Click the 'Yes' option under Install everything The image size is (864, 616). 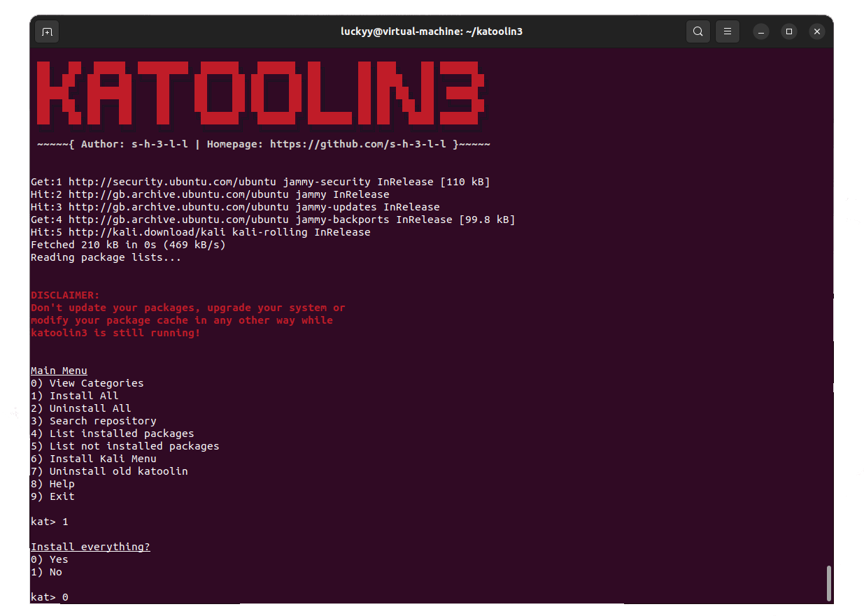[x=59, y=559]
